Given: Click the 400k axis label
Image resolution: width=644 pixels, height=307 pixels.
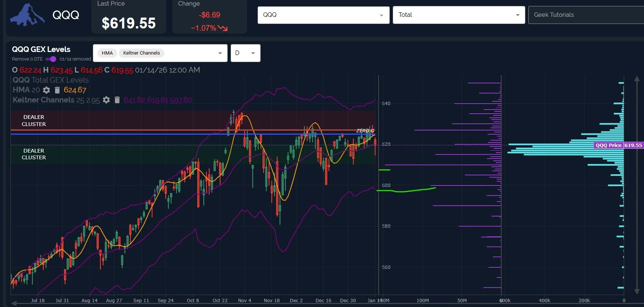Looking at the screenshot, I should [x=544, y=300].
